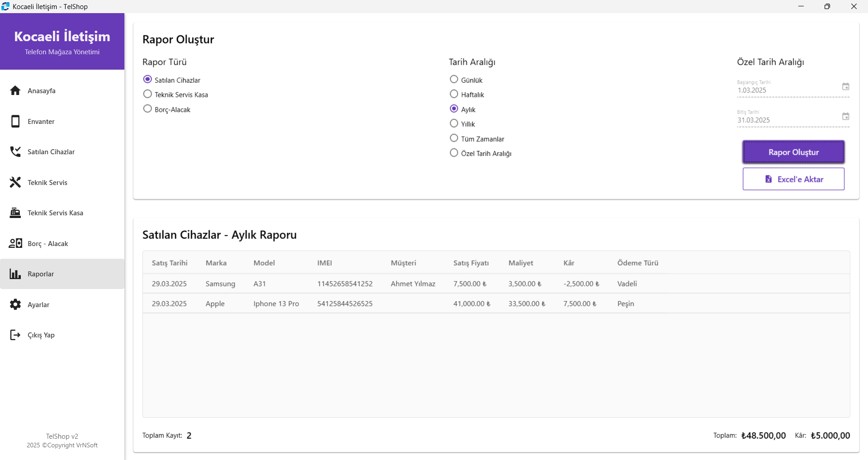
Task: Click the Teknik Servis Kasa register icon
Action: [15, 213]
